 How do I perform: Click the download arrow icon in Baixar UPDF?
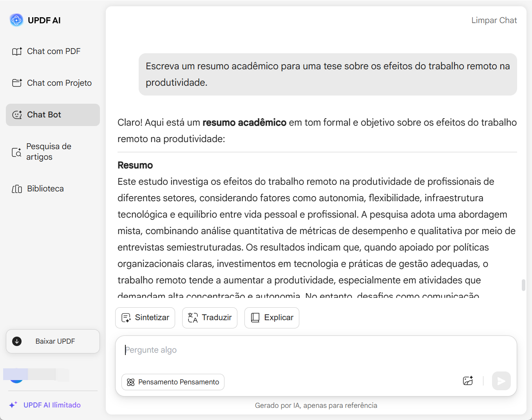tap(17, 341)
